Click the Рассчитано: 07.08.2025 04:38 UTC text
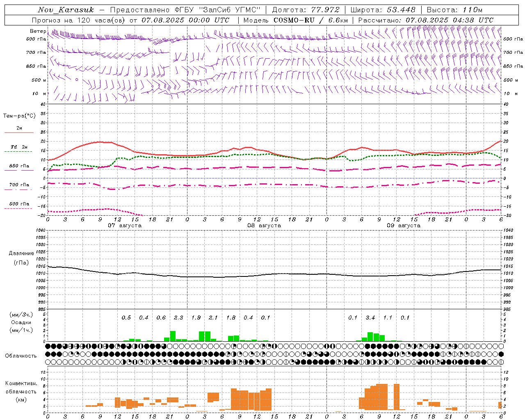 (426, 20)
